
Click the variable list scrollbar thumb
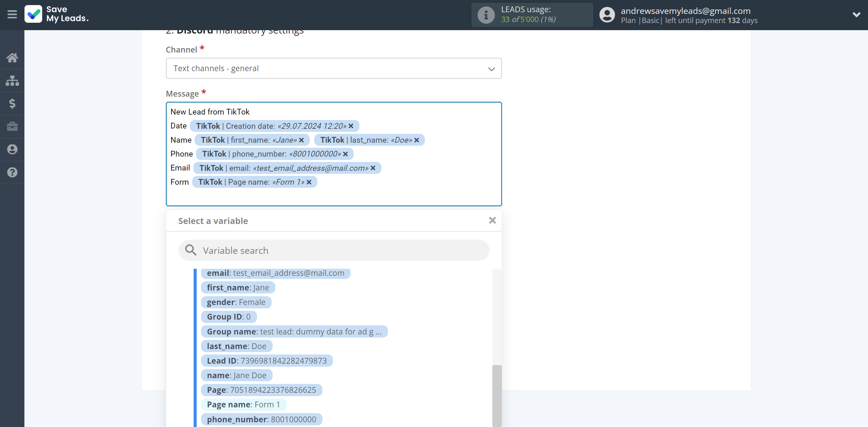click(x=497, y=395)
